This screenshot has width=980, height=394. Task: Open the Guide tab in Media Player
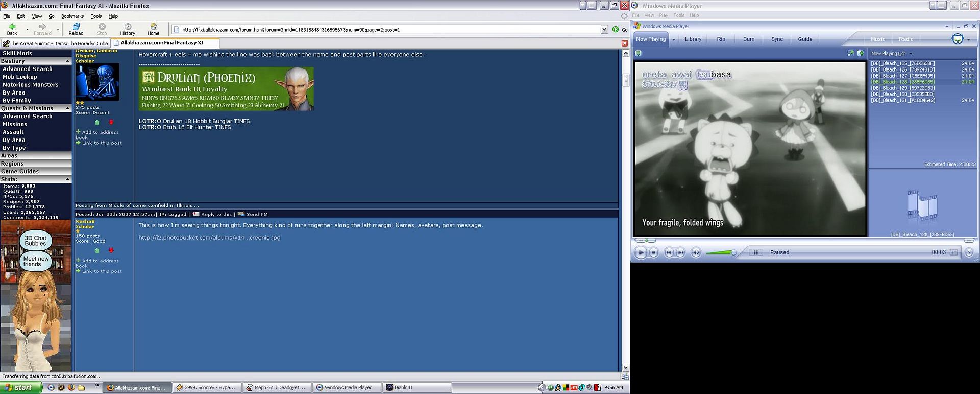805,39
